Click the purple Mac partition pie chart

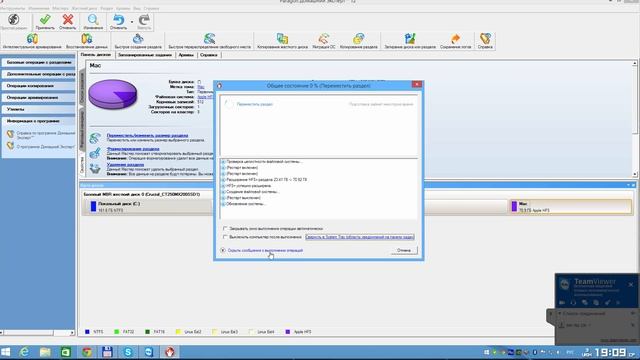113,94
